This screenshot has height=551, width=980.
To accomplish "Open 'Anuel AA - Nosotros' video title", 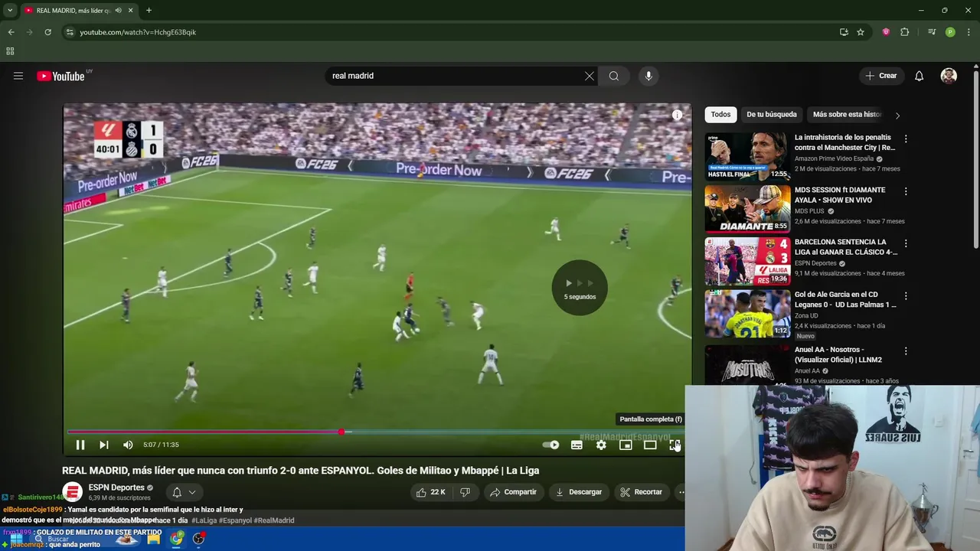I will pyautogui.click(x=840, y=355).
